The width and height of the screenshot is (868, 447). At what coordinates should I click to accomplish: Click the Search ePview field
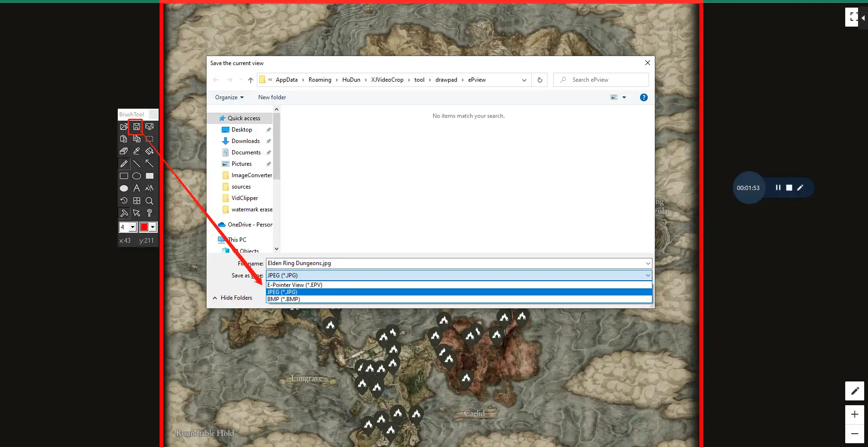click(601, 80)
